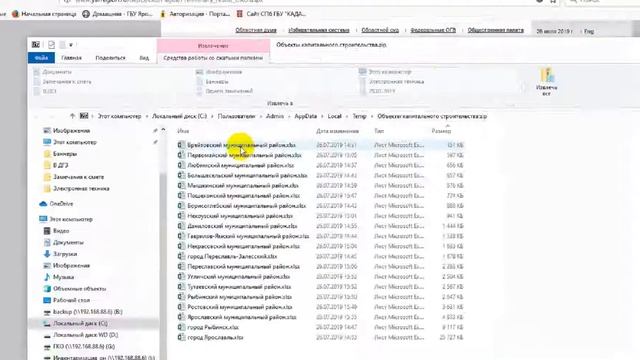Choose Документы as extract destination in ribbon

53,72
